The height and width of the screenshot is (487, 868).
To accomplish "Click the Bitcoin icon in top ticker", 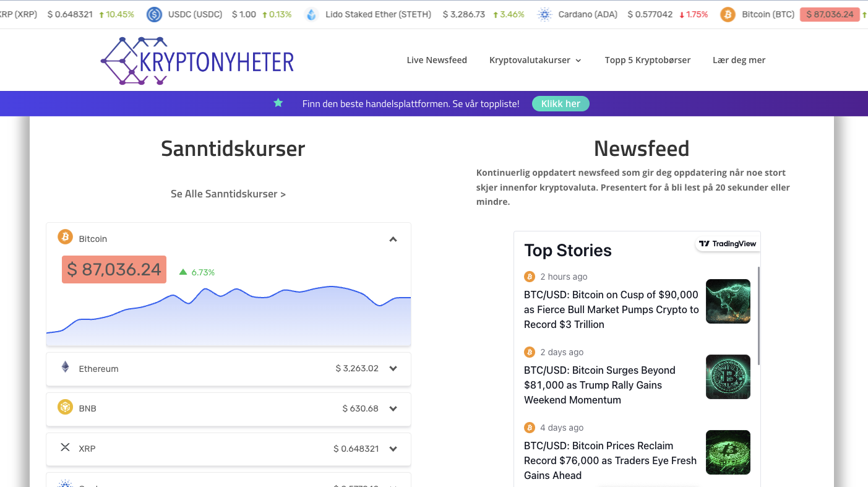I will (x=728, y=14).
